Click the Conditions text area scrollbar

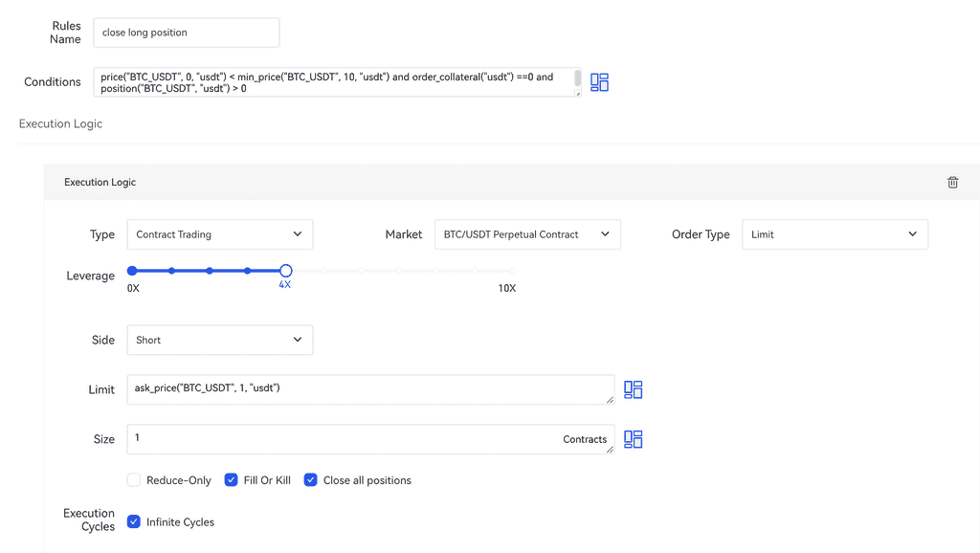[577, 78]
